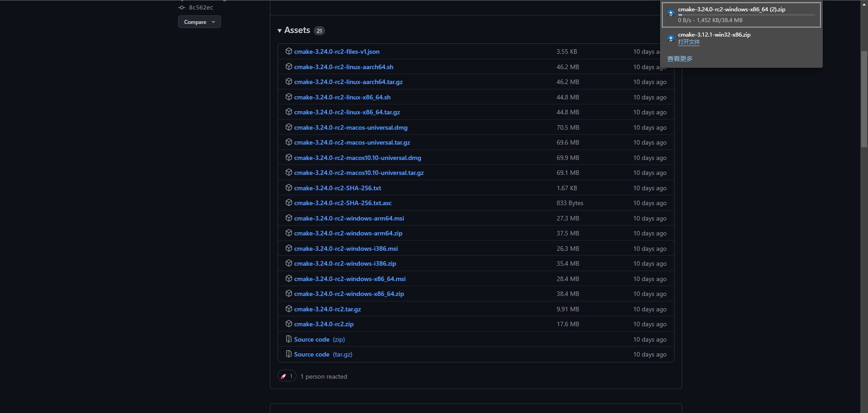Click package icon beside SHA-256.txt.asc asset
868x413 pixels.
tap(289, 203)
